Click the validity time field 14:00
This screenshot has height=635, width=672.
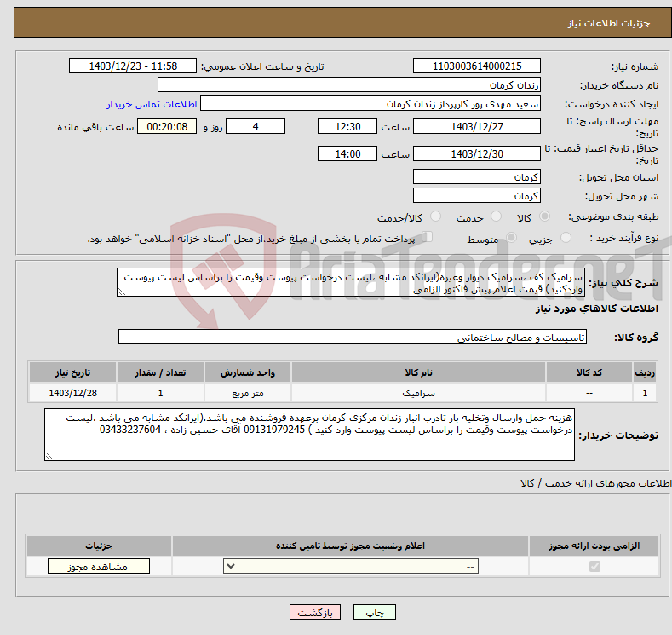point(347,153)
